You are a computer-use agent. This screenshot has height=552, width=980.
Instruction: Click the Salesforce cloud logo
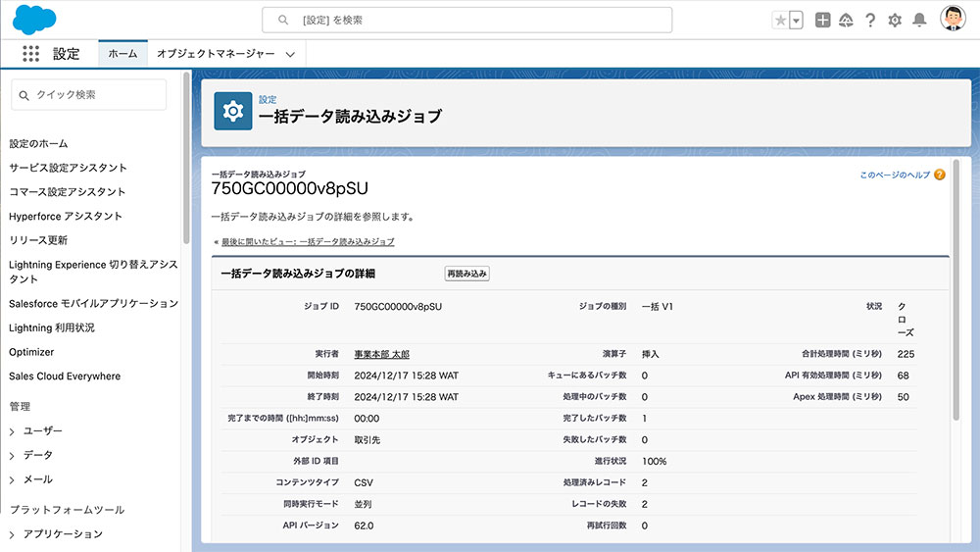point(34,20)
